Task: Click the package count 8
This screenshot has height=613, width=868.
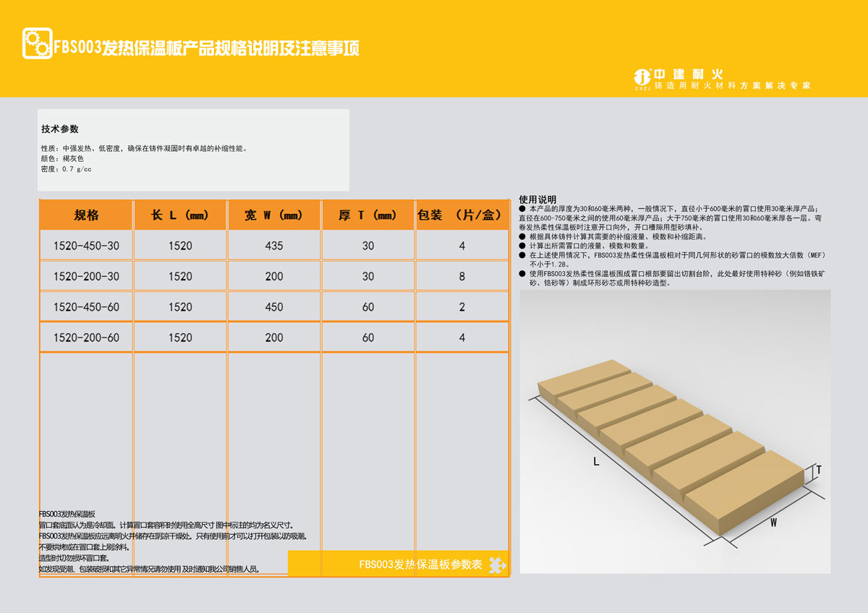Action: click(x=462, y=276)
